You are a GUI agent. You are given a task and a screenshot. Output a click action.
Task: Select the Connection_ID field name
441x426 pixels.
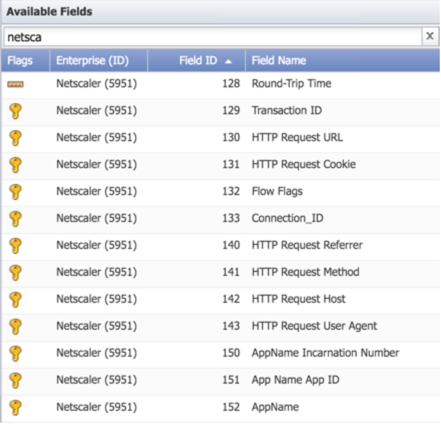(287, 218)
